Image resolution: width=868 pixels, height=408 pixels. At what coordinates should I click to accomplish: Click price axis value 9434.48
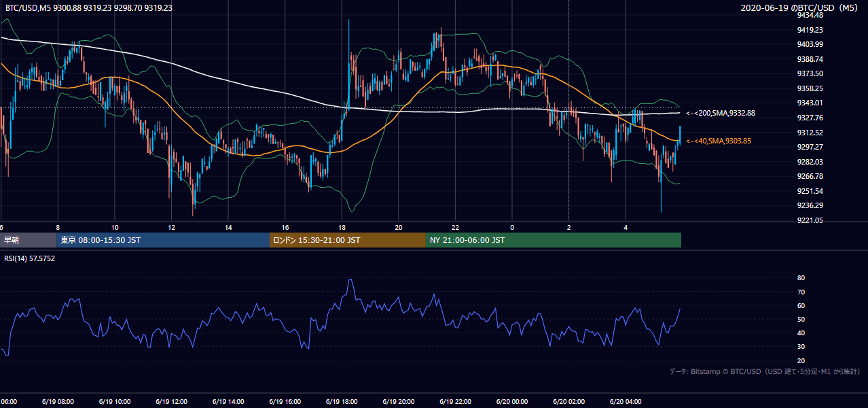(x=810, y=15)
